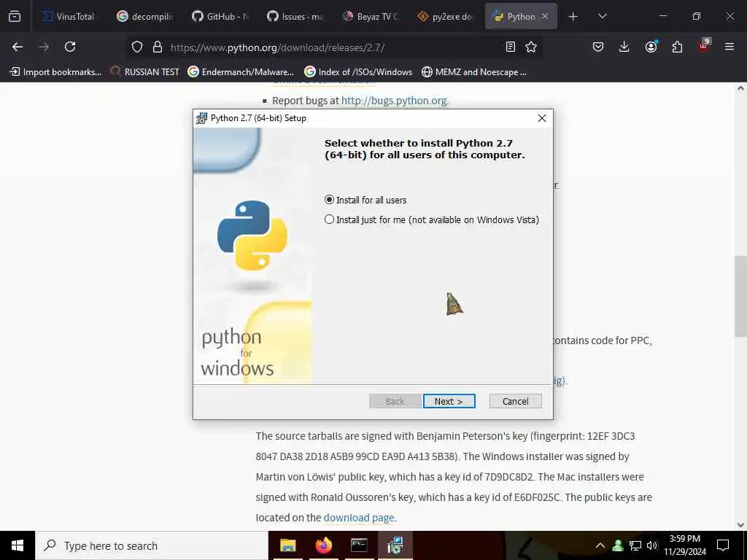Switch to the Beyaz TV tab
This screenshot has height=560, width=747.
371,16
